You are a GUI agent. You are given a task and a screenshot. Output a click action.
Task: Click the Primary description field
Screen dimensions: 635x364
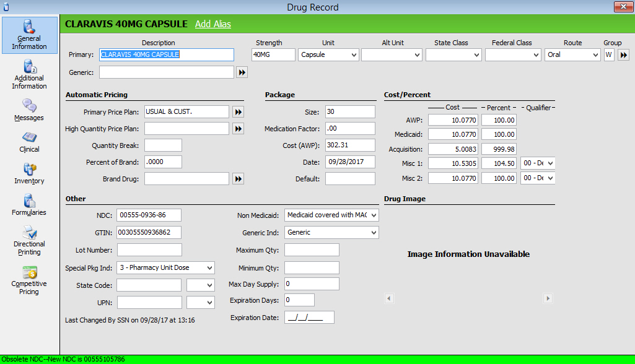click(x=167, y=54)
